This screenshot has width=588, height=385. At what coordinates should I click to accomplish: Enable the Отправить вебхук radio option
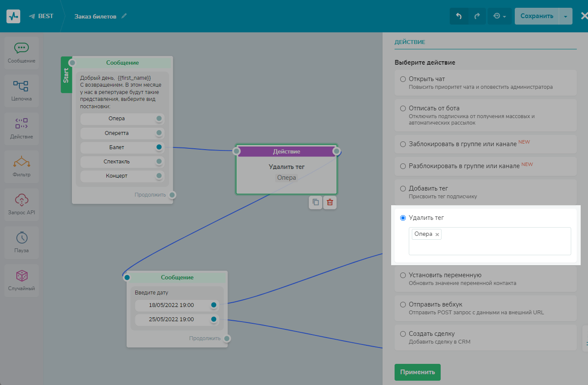[403, 304]
